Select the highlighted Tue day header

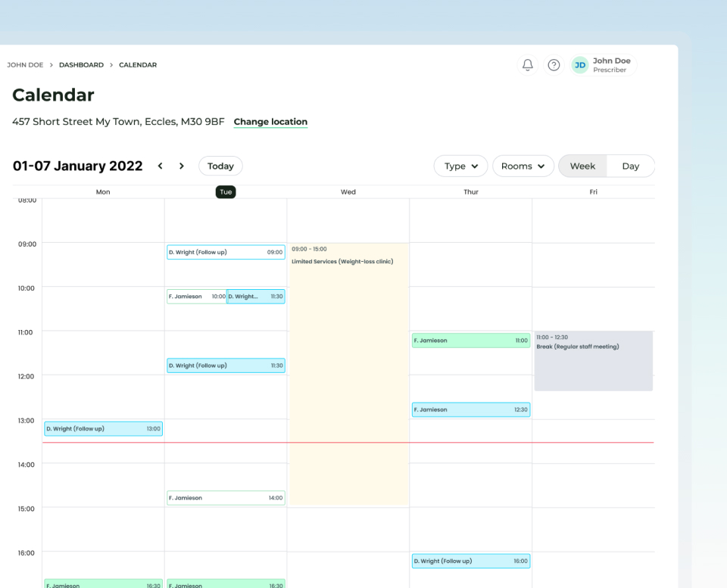226,191
